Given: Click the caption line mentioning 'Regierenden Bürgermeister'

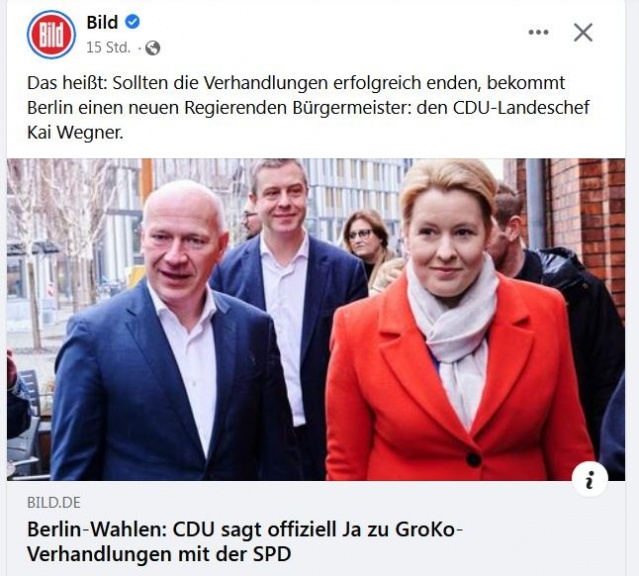Looking at the screenshot, I should tap(308, 108).
